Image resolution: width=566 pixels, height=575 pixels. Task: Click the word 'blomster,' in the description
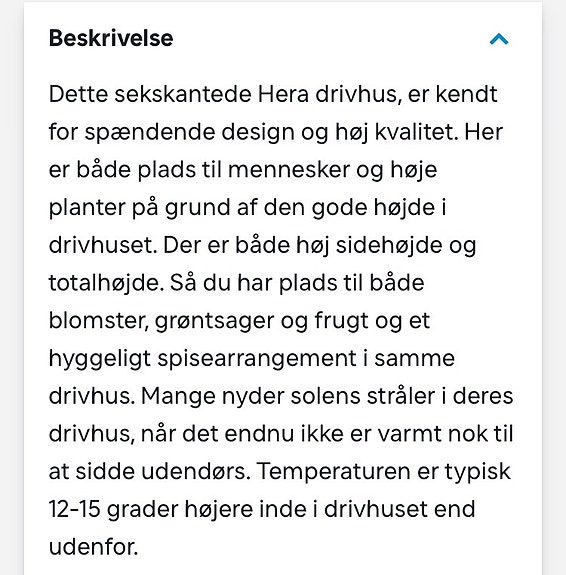coord(98,321)
